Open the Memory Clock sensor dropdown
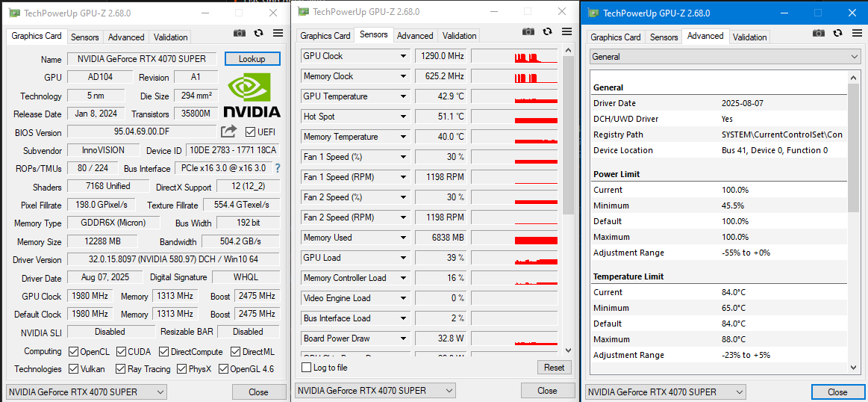 [x=404, y=76]
